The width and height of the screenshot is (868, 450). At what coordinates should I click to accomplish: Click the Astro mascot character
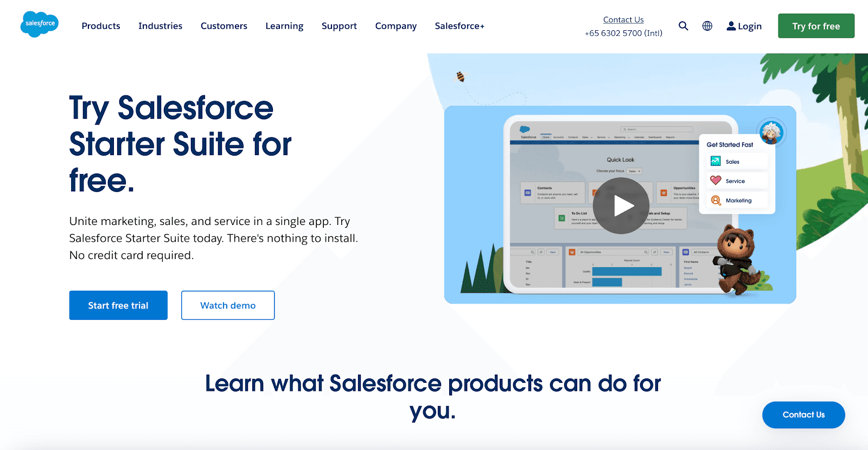coord(737,259)
